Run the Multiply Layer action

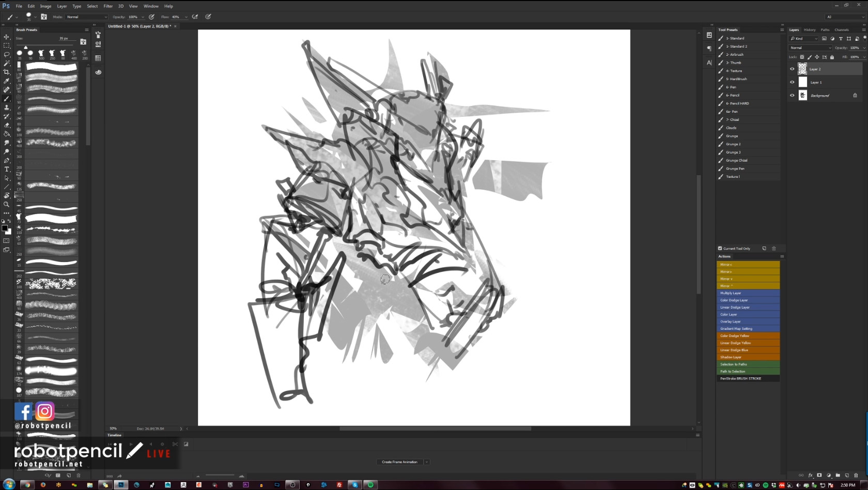748,293
